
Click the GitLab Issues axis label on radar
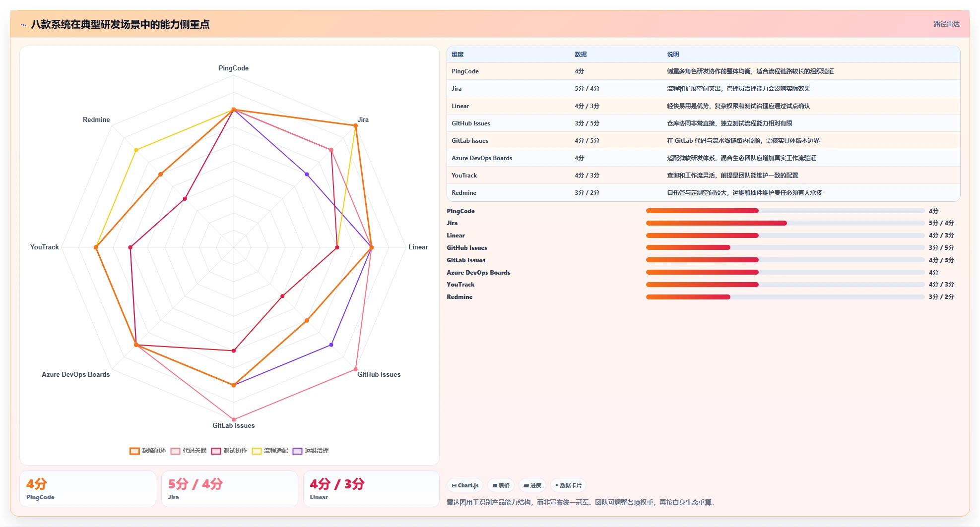tap(234, 426)
